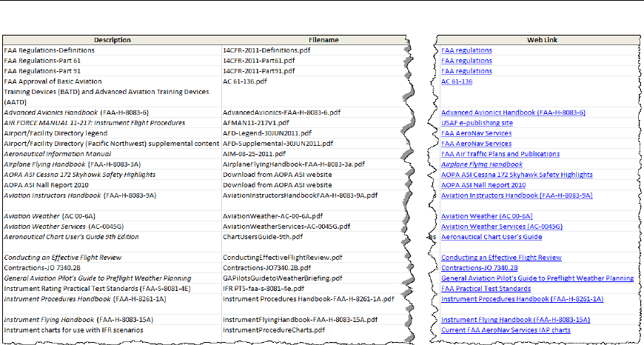Select the FAA Approval of Basic Aviation description
The width and height of the screenshot is (644, 345).
(x=112, y=92)
